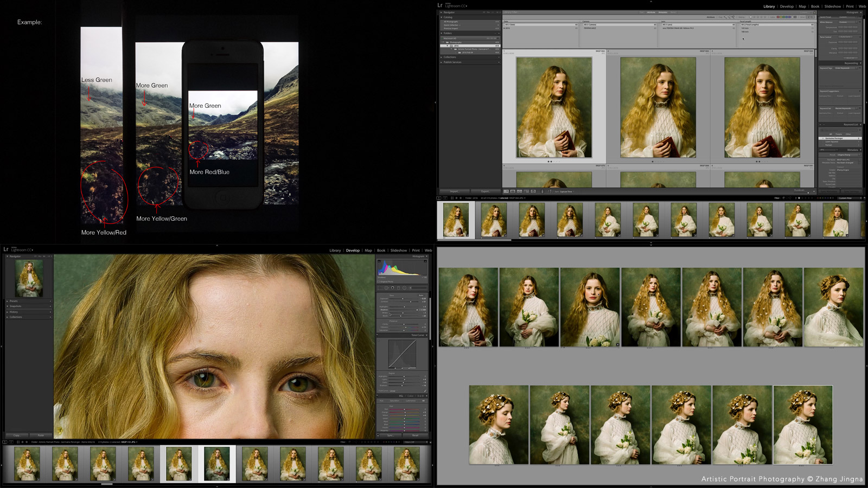Choose the Radial Filter tool in Develop
Screen dimensions: 868x488
(x=404, y=288)
